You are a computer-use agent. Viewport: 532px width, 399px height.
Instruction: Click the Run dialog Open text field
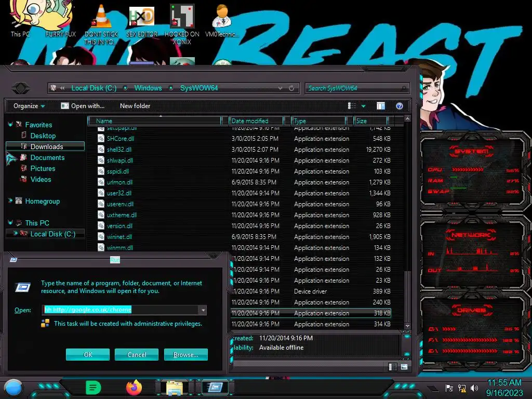point(121,310)
